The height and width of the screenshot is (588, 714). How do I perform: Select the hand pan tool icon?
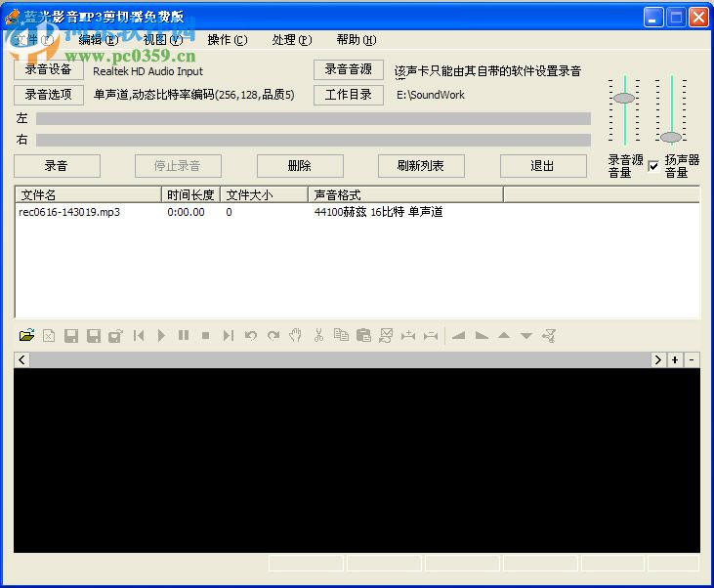click(x=296, y=335)
